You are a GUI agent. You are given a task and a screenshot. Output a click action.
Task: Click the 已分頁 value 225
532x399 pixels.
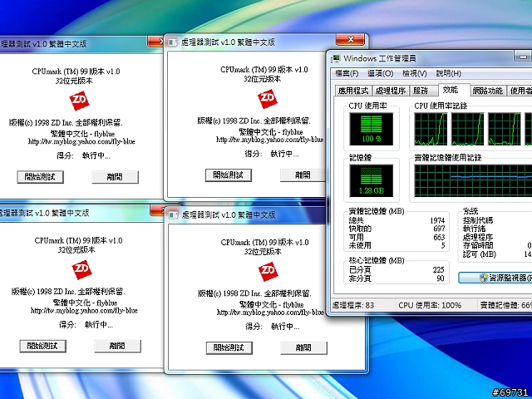pyautogui.click(x=438, y=269)
